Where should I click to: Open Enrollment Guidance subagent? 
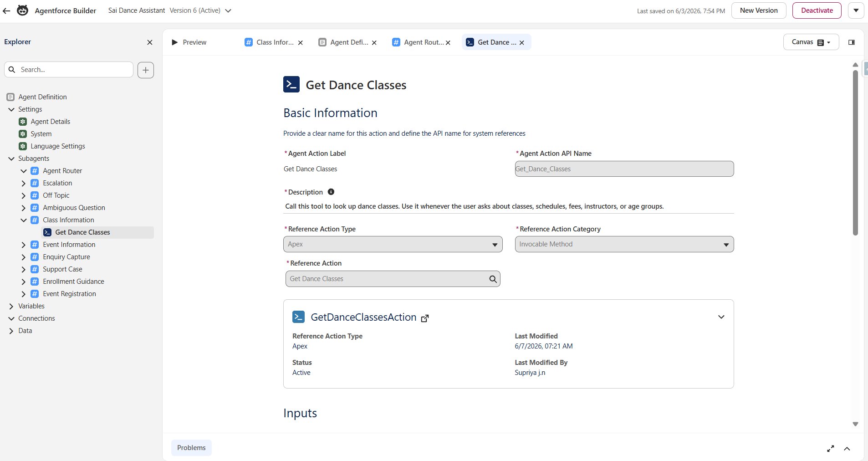[x=73, y=282]
